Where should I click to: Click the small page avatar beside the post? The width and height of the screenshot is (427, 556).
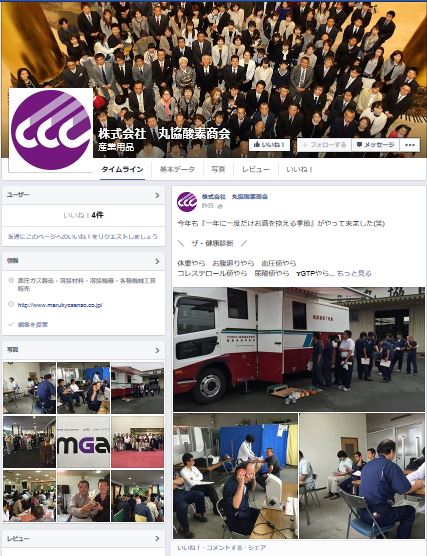[187, 202]
